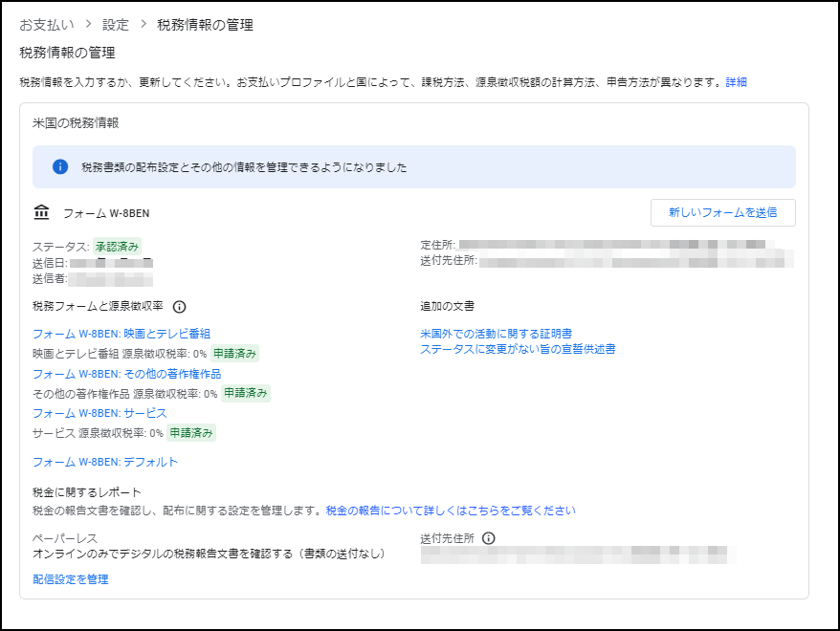Select 税務情報の管理 in the breadcrumb
The image size is (840, 631).
pos(205,24)
